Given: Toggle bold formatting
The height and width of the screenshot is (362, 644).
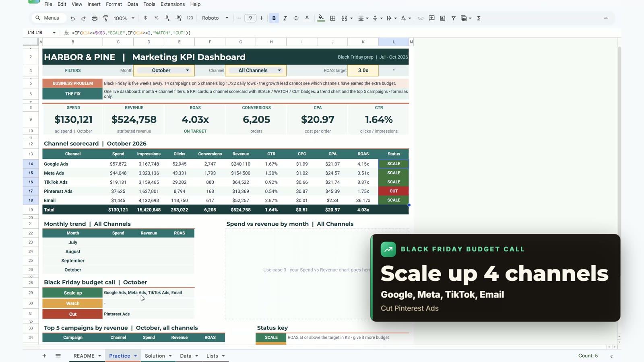Looking at the screenshot, I should click(274, 18).
